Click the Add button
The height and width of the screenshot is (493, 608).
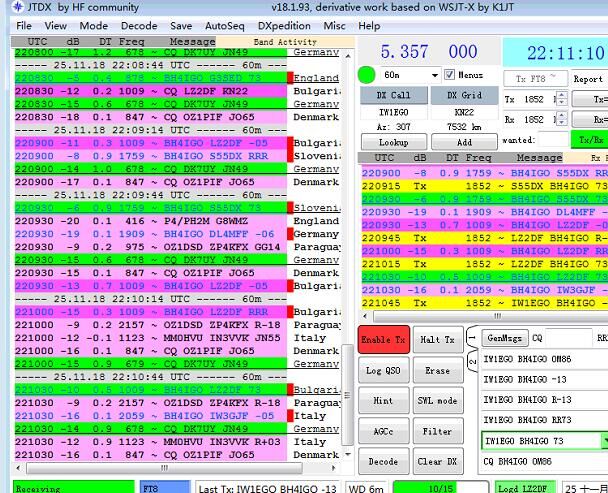pyautogui.click(x=464, y=142)
